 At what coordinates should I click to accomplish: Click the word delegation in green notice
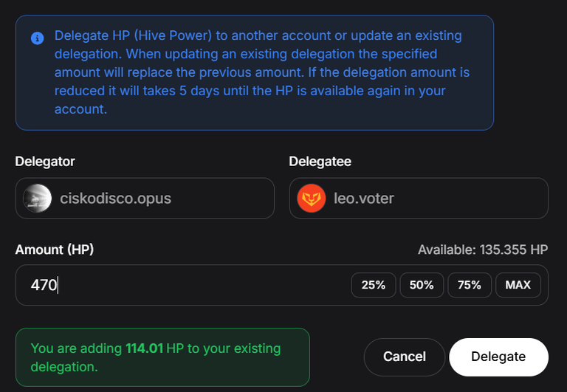pos(64,367)
